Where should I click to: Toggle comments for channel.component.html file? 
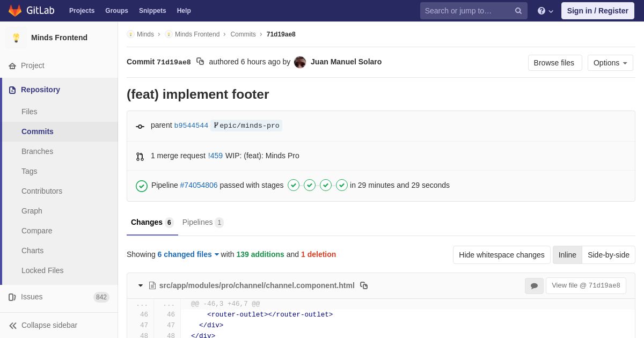tap(534, 286)
